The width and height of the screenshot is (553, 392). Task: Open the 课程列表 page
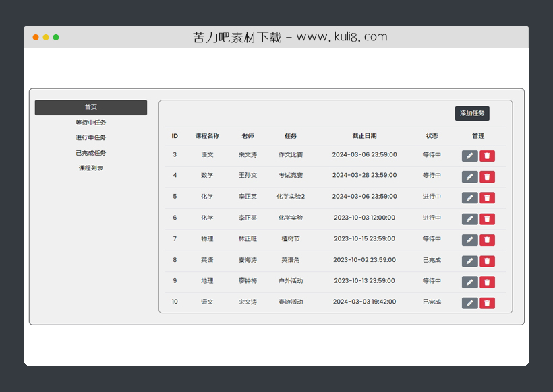[91, 168]
